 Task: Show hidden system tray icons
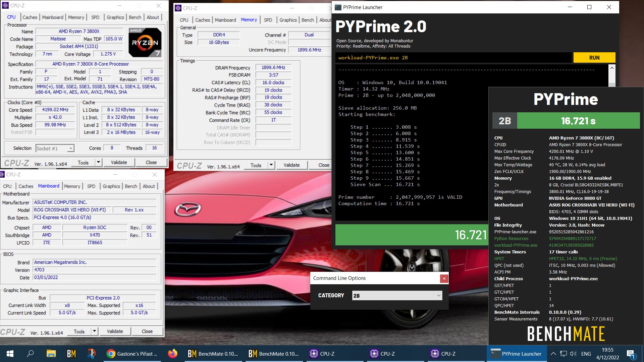coord(553,354)
